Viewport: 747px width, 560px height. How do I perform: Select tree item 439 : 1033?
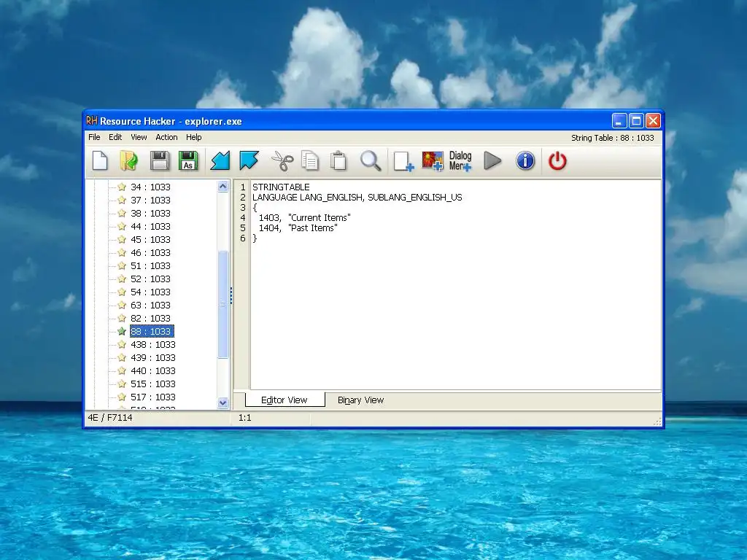point(153,357)
